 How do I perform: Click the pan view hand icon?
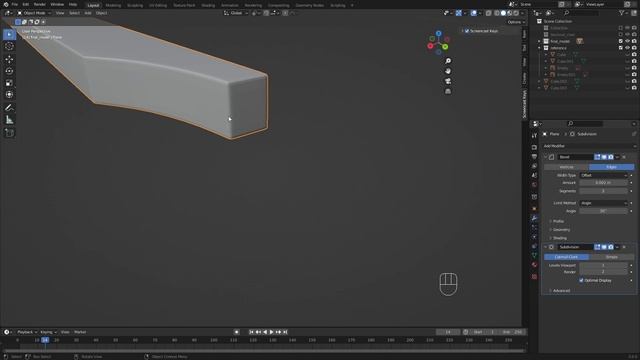pyautogui.click(x=448, y=71)
